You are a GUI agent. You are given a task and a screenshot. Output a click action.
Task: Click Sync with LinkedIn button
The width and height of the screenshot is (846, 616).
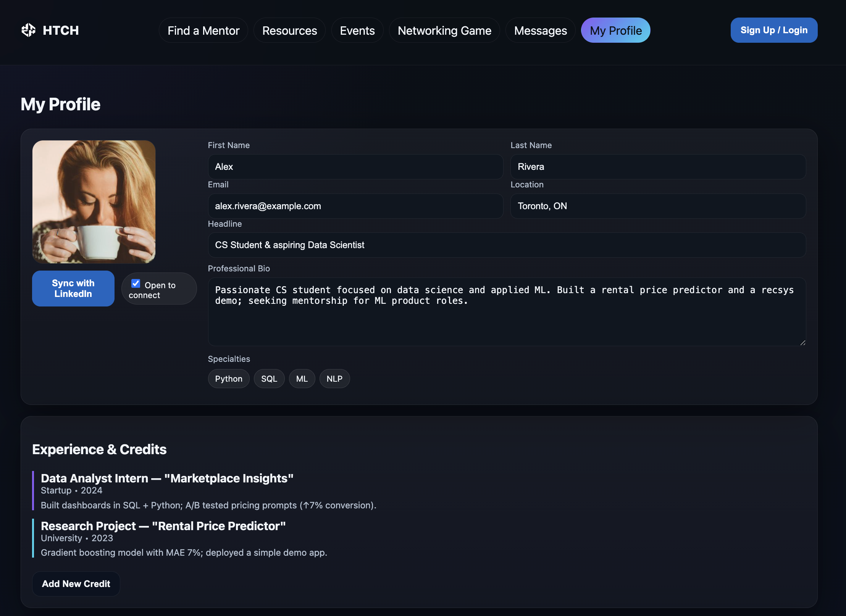(73, 289)
